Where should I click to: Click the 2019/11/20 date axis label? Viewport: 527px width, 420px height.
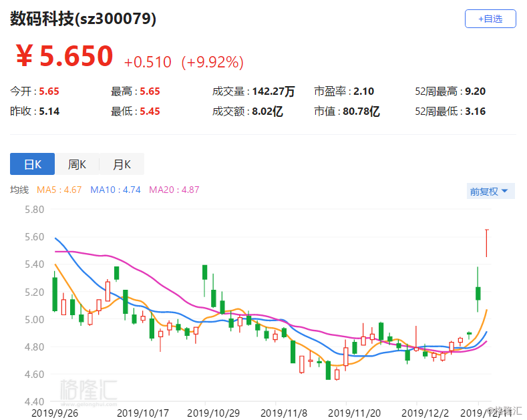[x=354, y=413]
